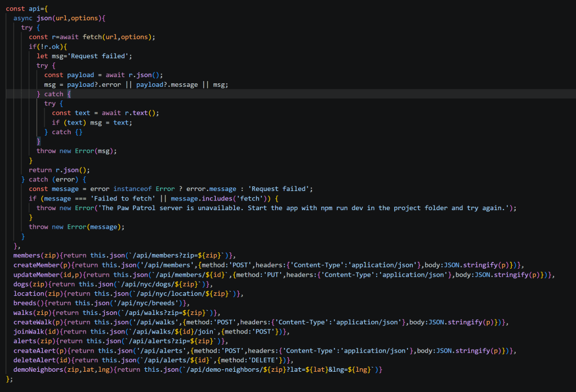Image resolution: width=576 pixels, height=392 pixels.
Task: Click the 'members(zip)' method line
Action: tap(124, 255)
